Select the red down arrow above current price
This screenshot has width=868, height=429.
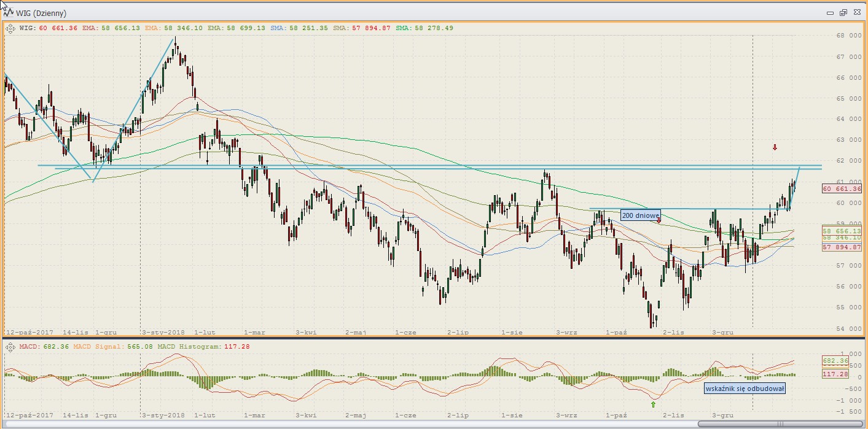(x=775, y=147)
